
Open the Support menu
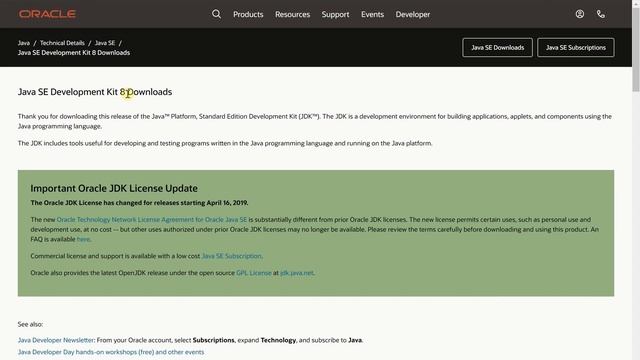click(x=335, y=14)
